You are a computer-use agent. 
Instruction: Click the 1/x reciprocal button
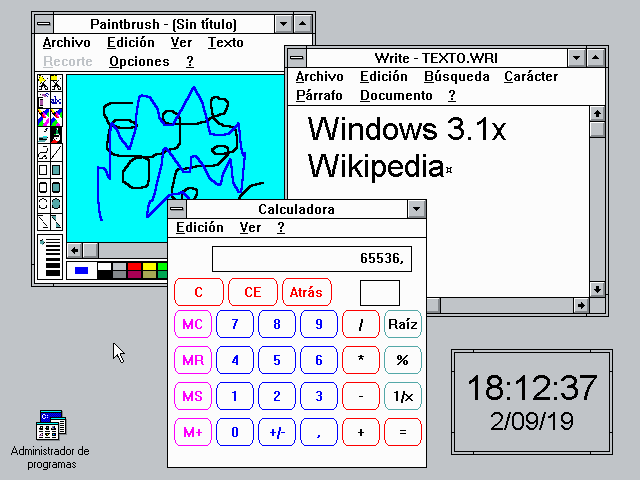402,396
